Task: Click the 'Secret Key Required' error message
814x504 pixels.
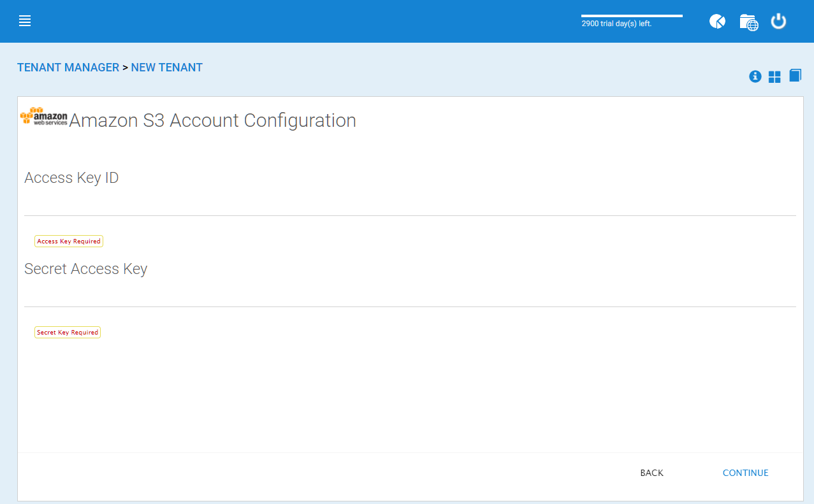Action: click(68, 333)
